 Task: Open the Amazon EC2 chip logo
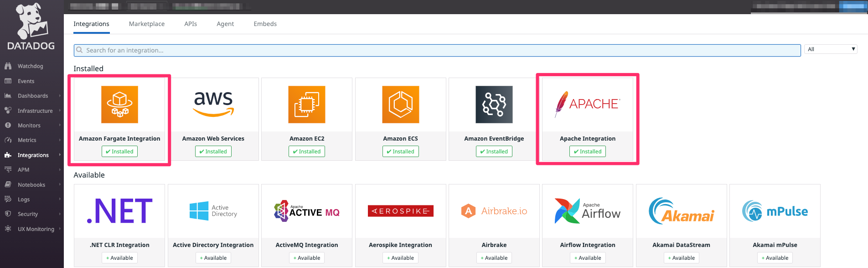[307, 105]
